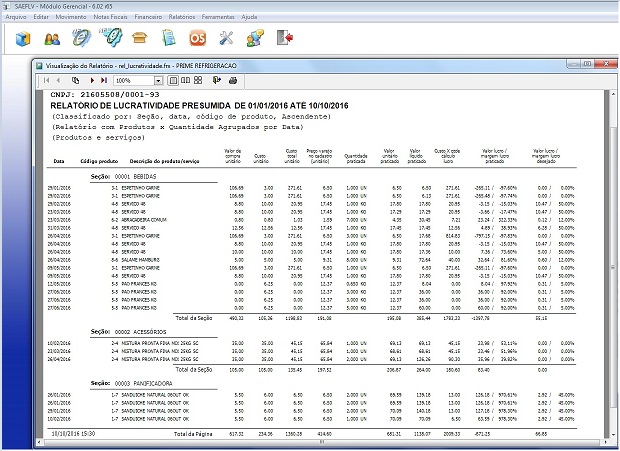The height and width of the screenshot is (451, 620).
Task: Open the customers (people) icon
Action: tap(52, 38)
